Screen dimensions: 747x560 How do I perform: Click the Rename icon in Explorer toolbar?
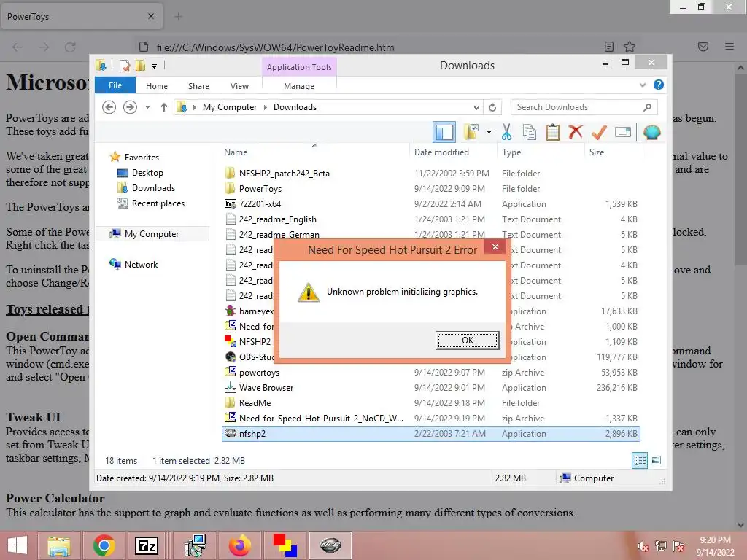coord(623,132)
